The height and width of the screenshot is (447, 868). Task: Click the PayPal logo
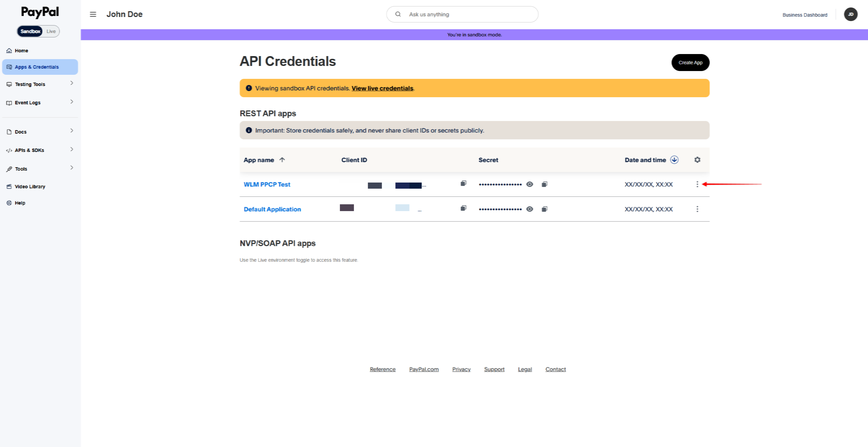(x=40, y=12)
